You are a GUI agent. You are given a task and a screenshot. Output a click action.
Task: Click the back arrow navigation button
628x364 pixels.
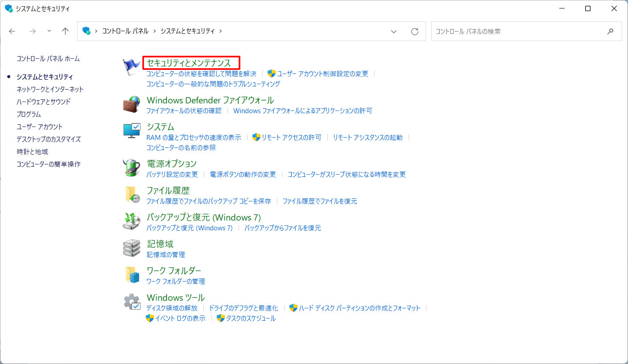[x=12, y=31]
